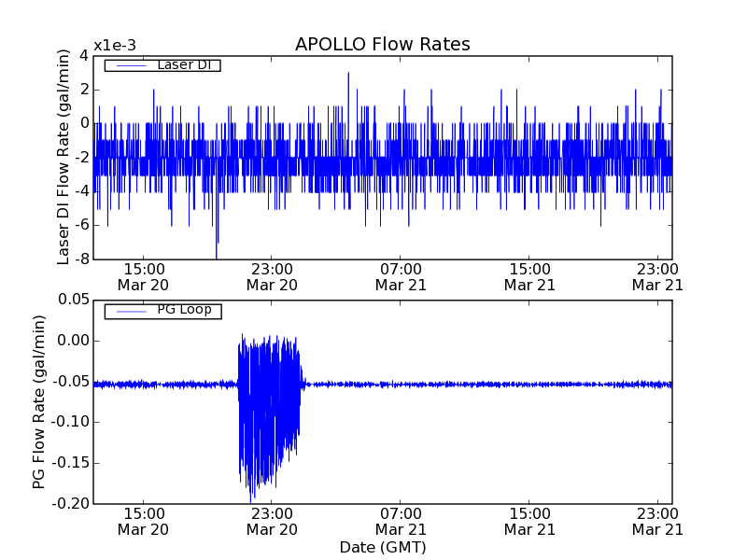The image size is (747, 560).
Task: Click '15:00 Mar 21' tick under PG Loop plot
Action: (529, 522)
